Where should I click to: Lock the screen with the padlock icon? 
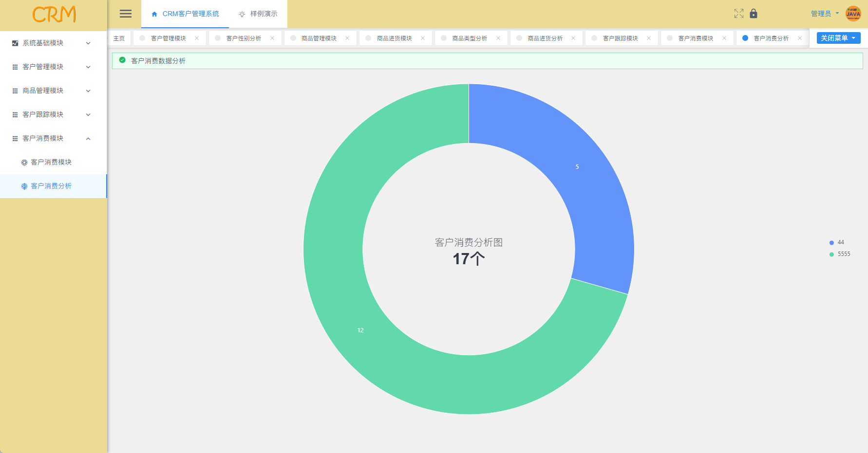coord(754,14)
